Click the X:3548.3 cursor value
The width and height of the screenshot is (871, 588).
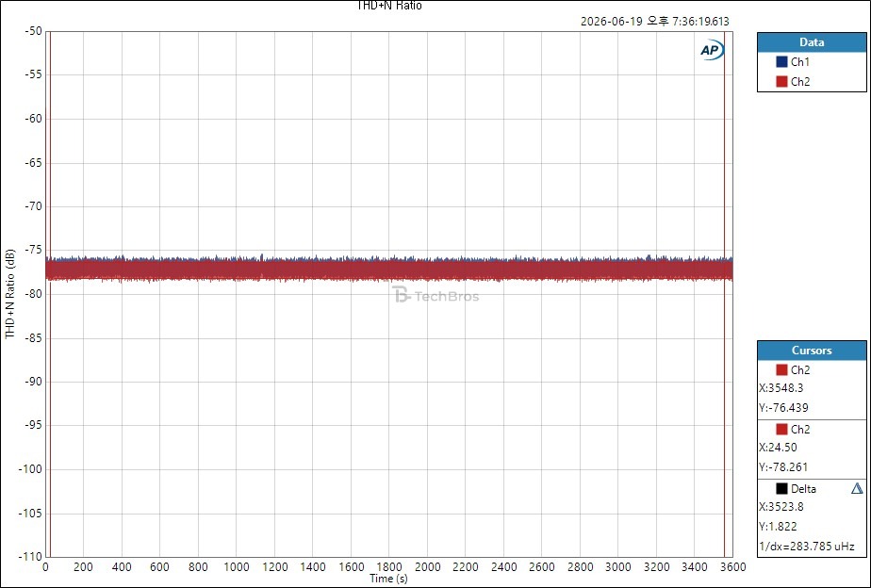coord(781,388)
